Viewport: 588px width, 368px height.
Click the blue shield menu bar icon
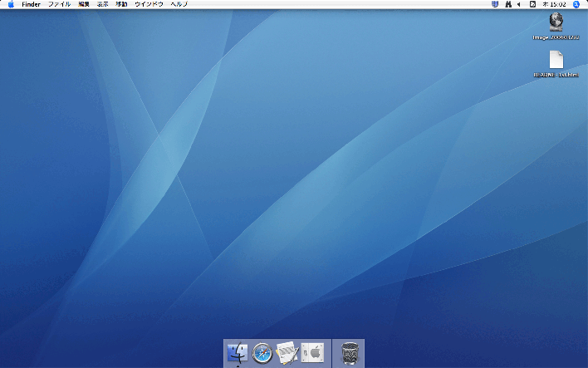pos(495,4)
